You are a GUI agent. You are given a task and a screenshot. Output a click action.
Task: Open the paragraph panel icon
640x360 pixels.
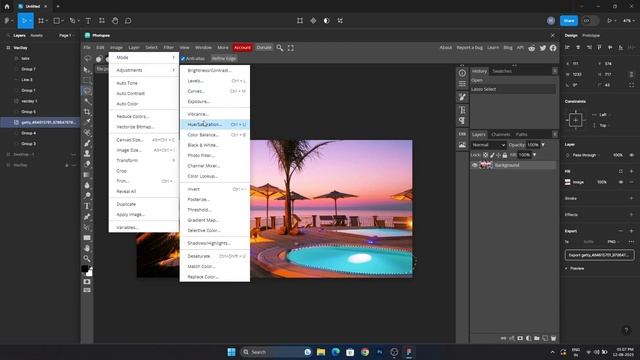tap(462, 120)
